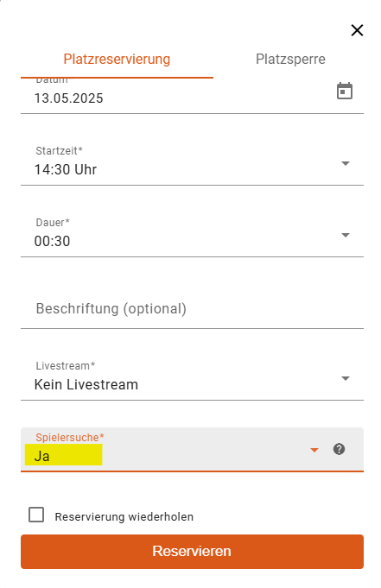381x588 pixels.
Task: Expand the Livestream dropdown arrow
Action: (346, 378)
